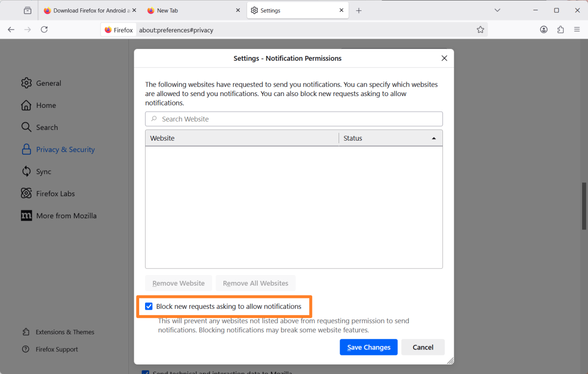Toggle Send technical and interaction data to Mozilla
Viewport: 588px width, 374px height.
[x=146, y=373]
